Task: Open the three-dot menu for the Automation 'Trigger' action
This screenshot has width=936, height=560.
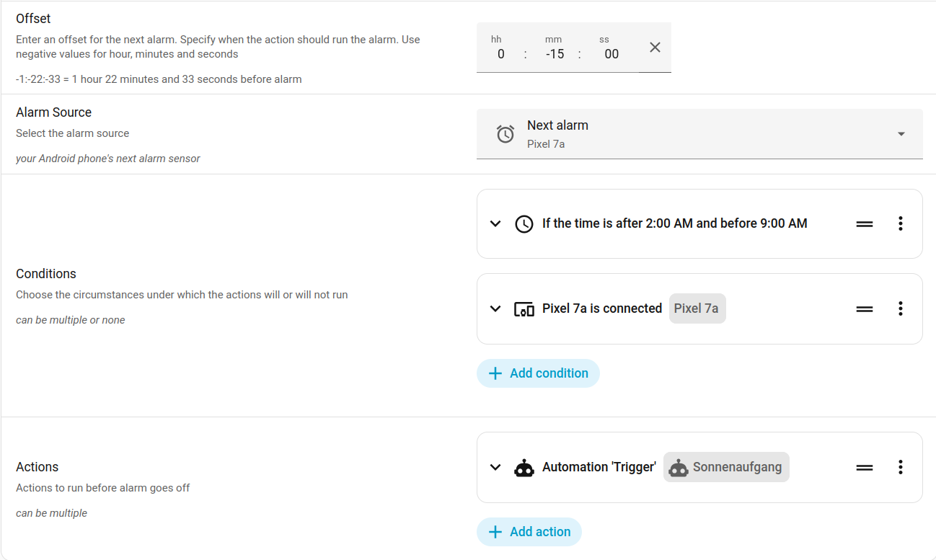Action: [900, 468]
